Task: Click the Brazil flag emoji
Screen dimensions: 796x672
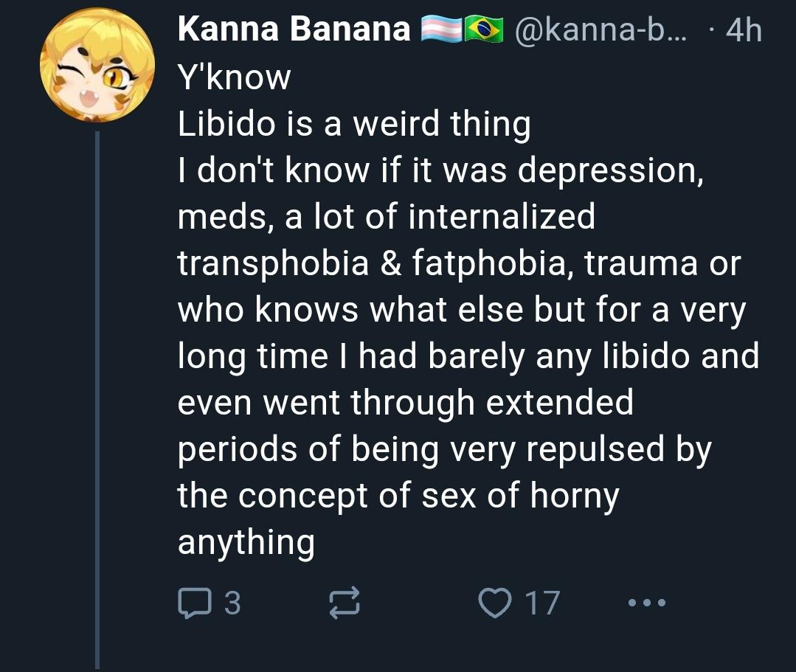Action: [483, 30]
